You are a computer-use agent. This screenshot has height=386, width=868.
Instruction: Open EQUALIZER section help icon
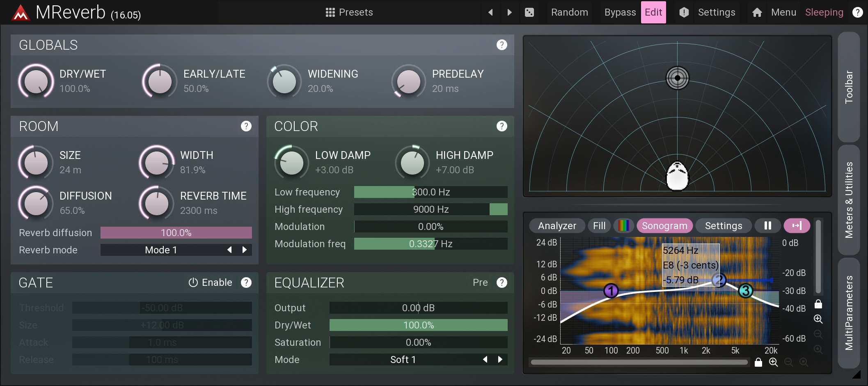(502, 283)
